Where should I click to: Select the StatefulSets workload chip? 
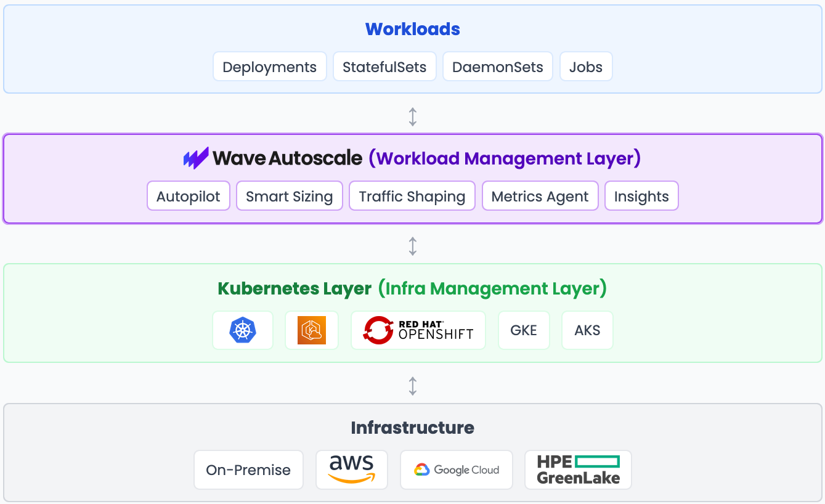point(384,67)
